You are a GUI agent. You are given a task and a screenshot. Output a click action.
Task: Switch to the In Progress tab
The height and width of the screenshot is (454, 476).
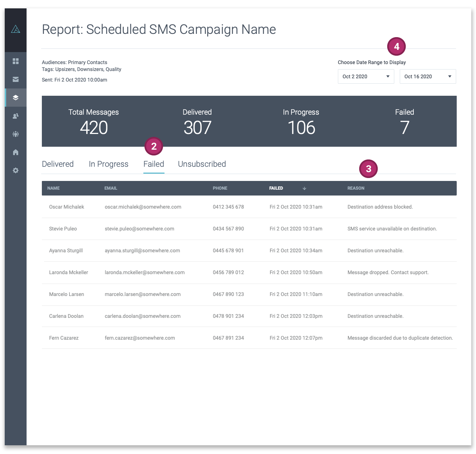108,164
